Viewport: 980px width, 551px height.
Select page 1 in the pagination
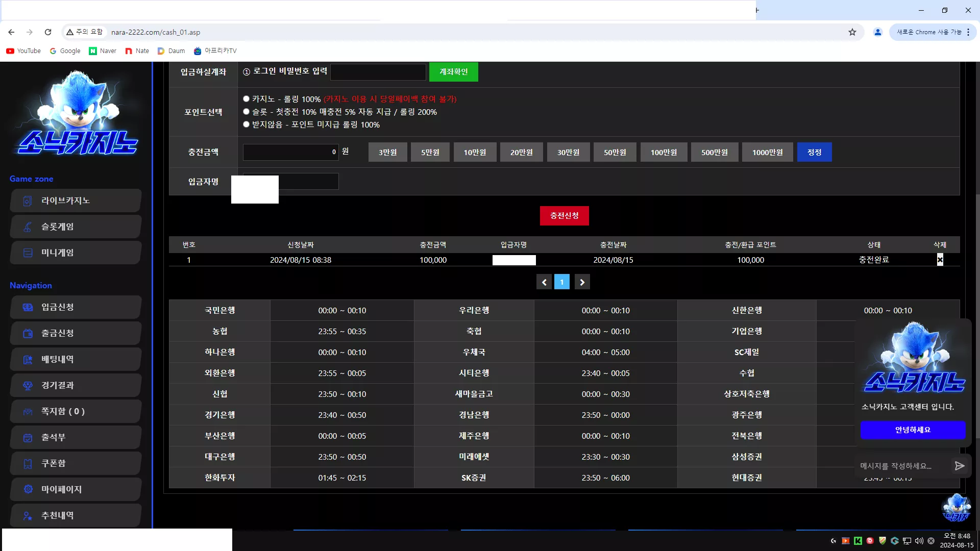562,282
